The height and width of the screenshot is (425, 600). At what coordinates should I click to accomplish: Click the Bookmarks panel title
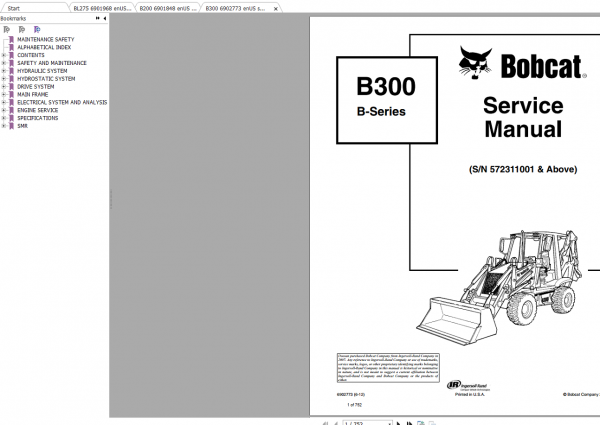click(13, 18)
